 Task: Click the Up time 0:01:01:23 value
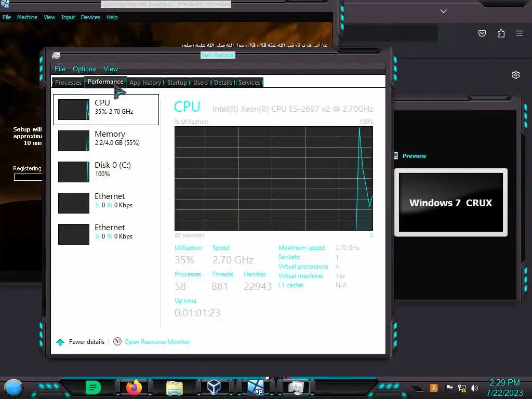[x=197, y=313]
